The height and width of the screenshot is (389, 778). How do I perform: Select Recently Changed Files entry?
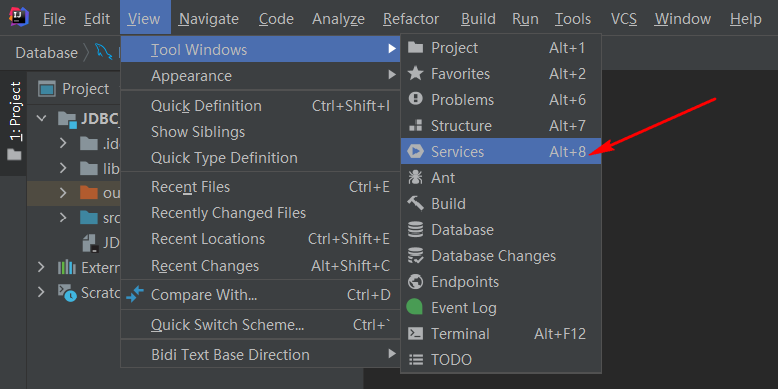[260, 213]
